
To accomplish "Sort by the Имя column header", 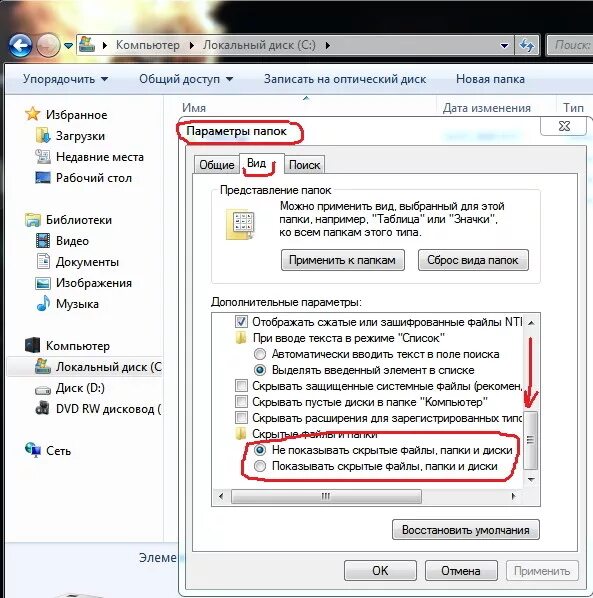I will (194, 108).
